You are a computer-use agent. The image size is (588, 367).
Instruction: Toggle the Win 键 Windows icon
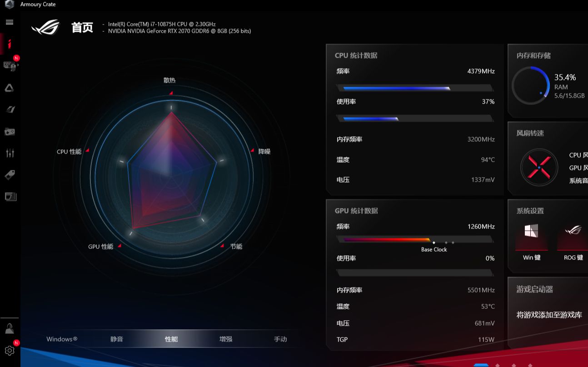pos(531,231)
